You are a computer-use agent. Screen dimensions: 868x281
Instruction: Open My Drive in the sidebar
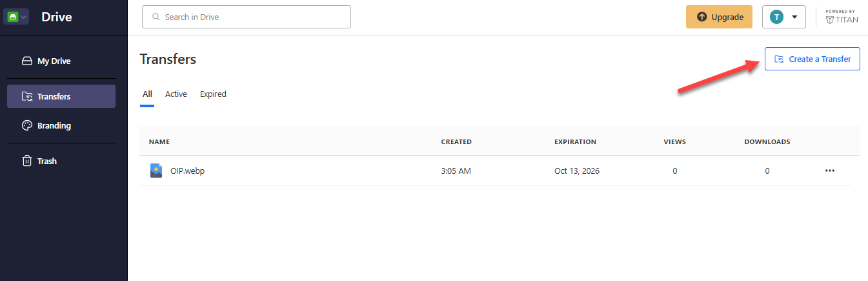(61, 61)
